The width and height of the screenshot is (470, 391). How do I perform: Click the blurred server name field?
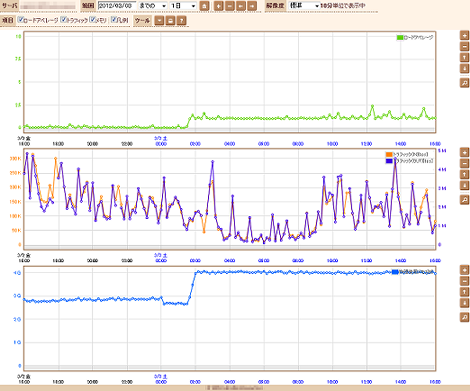coord(48,6)
